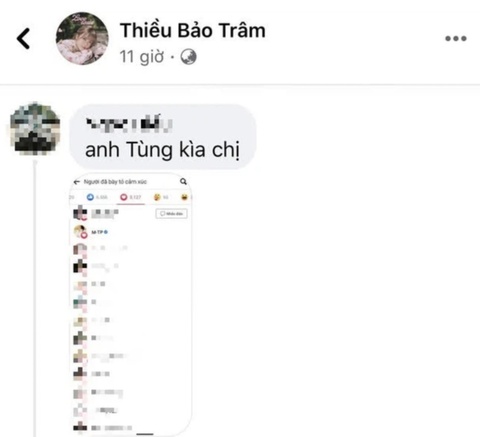Click "Người đã bày tỏ cảm xúc" header title
The image size is (480, 437).
(x=115, y=182)
